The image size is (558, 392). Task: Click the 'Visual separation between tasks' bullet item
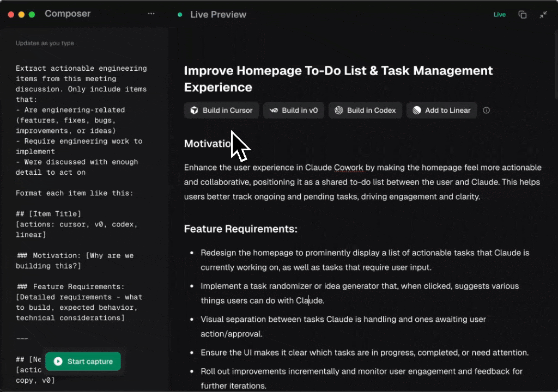[x=343, y=327]
